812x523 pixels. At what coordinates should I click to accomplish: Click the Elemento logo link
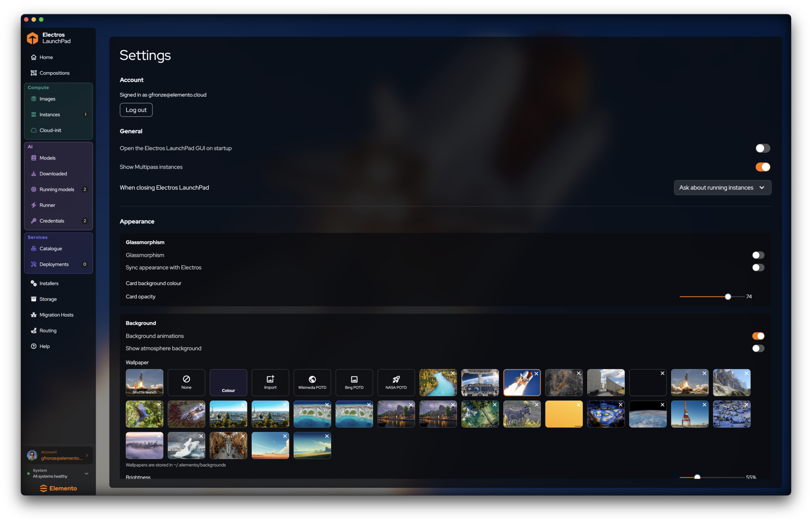[58, 488]
